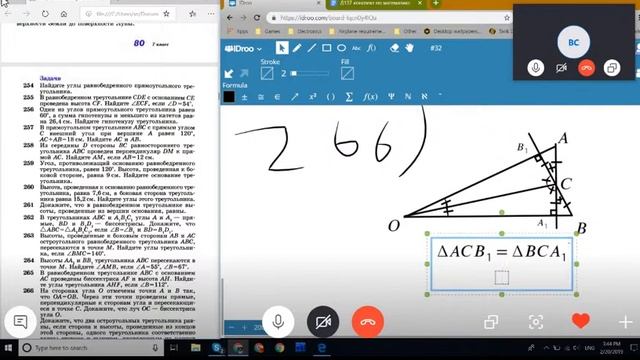Toggle the large video camera button
640x360 pixels.
pos(323,322)
